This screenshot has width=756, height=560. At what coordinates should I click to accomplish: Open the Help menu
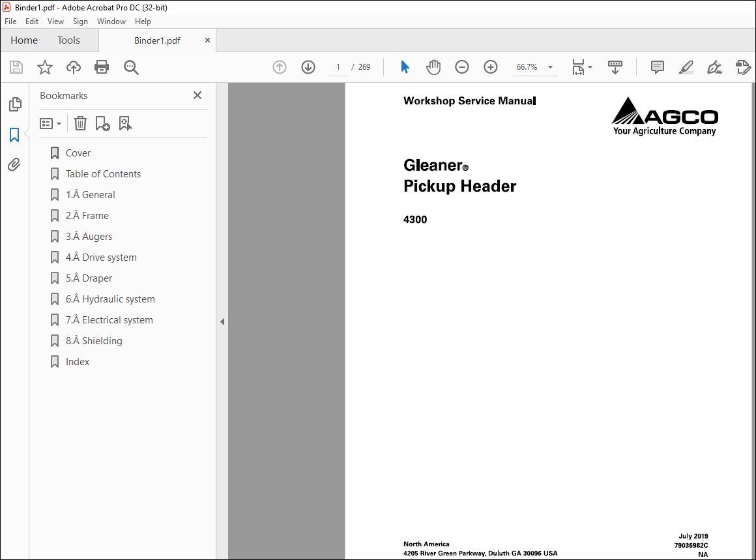[x=143, y=22]
